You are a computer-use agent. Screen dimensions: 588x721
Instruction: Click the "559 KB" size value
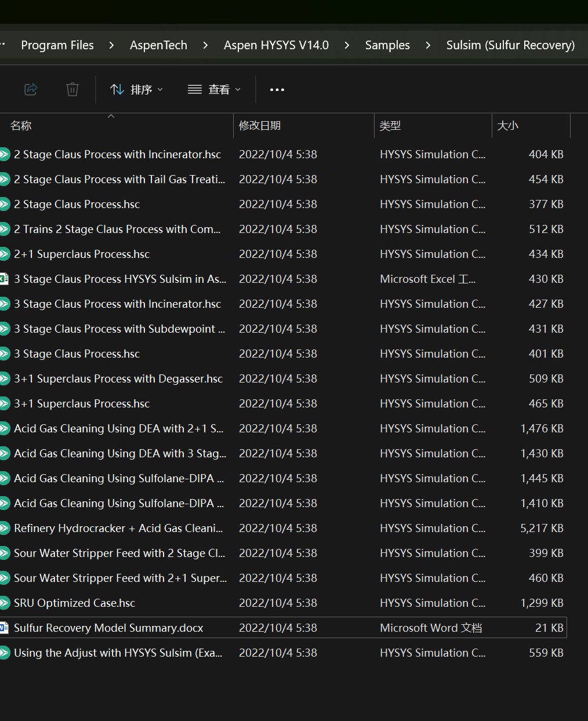point(546,653)
